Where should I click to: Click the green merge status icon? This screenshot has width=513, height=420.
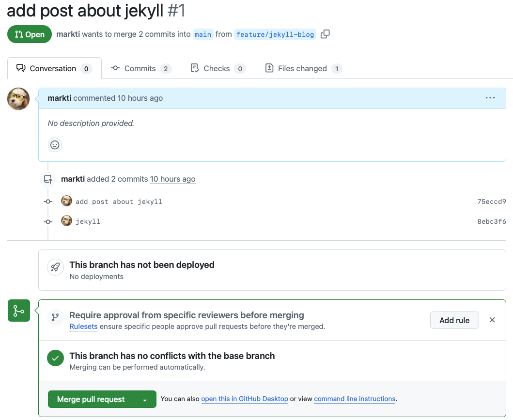click(x=19, y=311)
